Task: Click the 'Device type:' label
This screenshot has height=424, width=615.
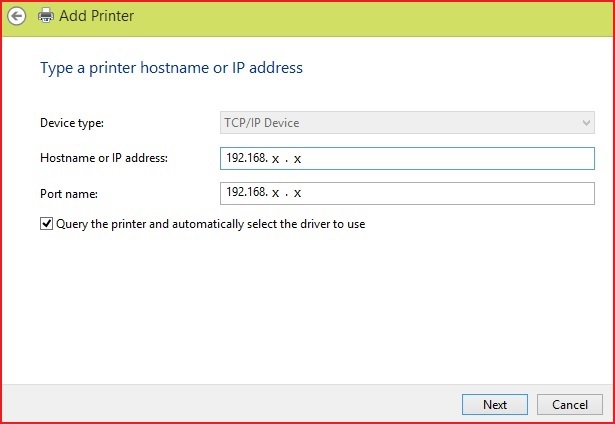Action: pos(72,123)
